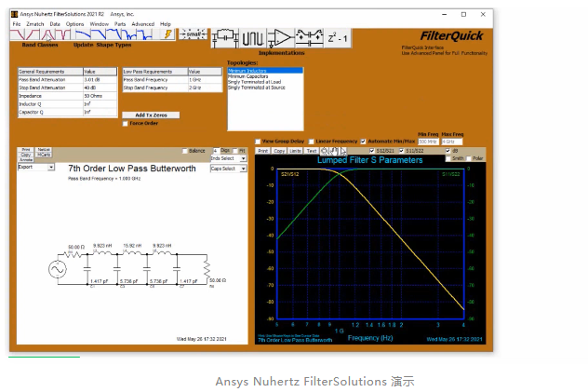The height and width of the screenshot is (392, 588).
Task: Toggle the Linear Frequency checkbox
Action: (312, 142)
